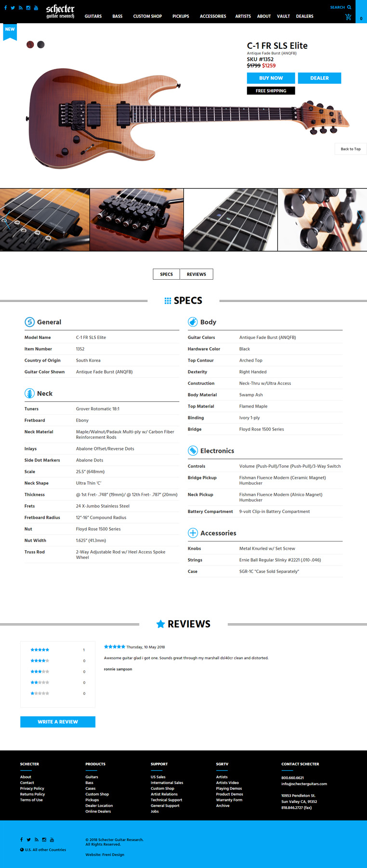The image size is (367, 868).
Task: Filter reviews by four-star row
Action: [x=58, y=661]
